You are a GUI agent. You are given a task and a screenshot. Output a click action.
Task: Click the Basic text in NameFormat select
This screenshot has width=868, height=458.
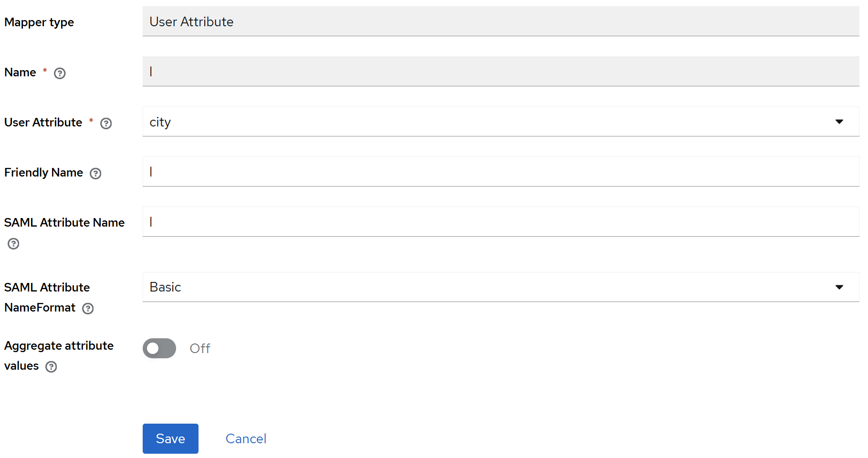(x=165, y=287)
